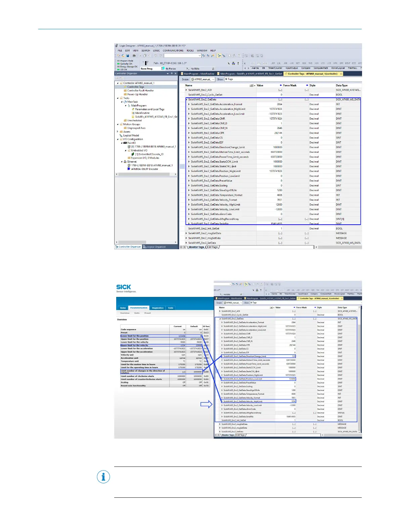Select Parameters and Local Tags in tree
This screenshot has width=400, height=532.
(150, 109)
